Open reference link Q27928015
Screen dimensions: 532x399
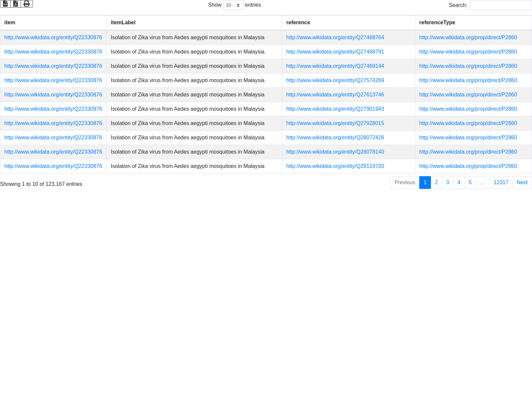click(x=335, y=123)
